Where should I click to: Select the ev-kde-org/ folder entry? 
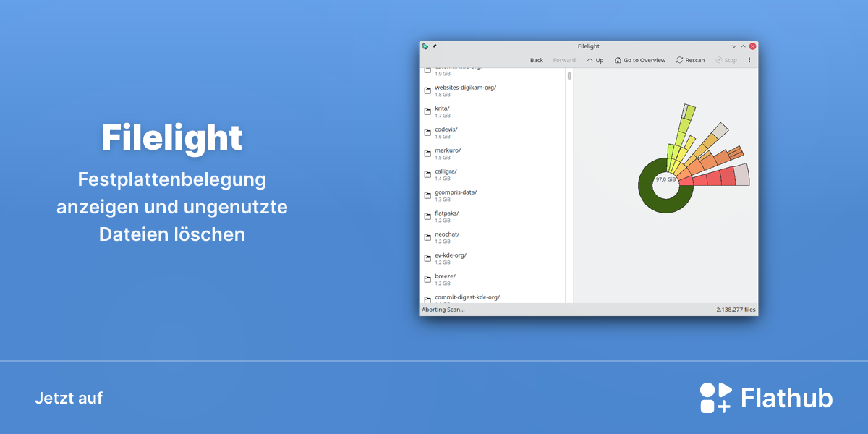pos(493,258)
